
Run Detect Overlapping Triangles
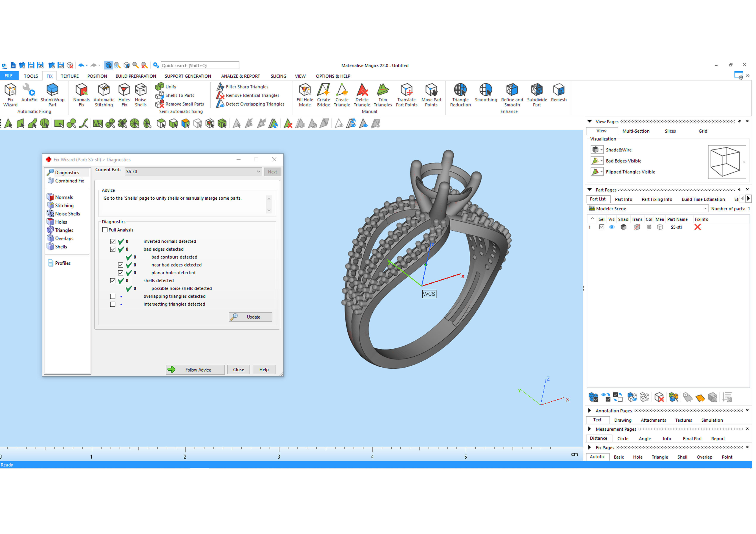pos(250,104)
